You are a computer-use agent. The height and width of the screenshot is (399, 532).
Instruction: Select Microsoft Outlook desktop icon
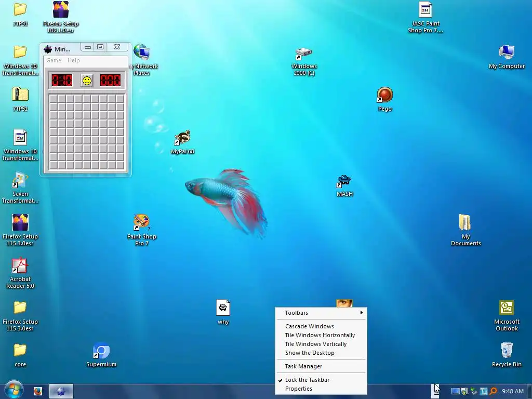pyautogui.click(x=507, y=308)
